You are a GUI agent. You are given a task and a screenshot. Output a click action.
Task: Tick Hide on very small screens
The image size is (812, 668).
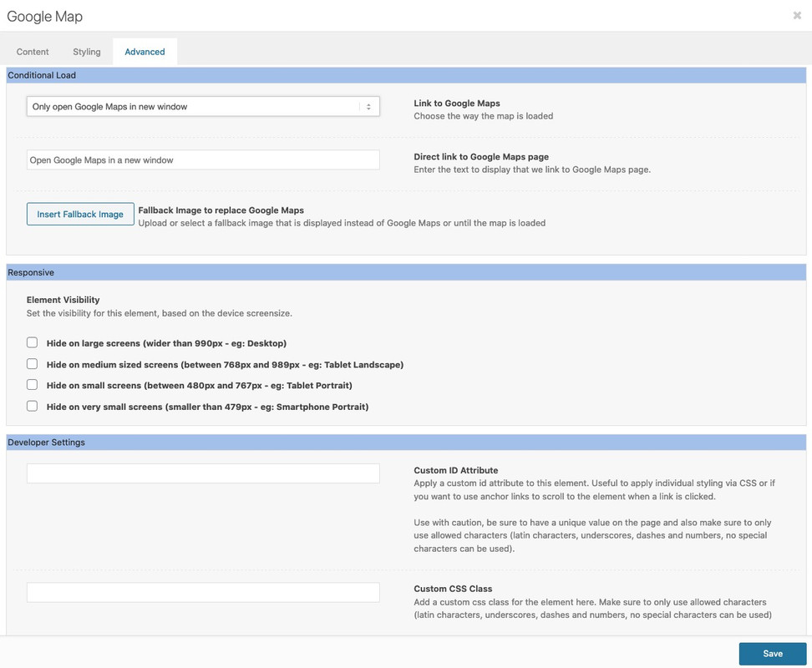32,406
